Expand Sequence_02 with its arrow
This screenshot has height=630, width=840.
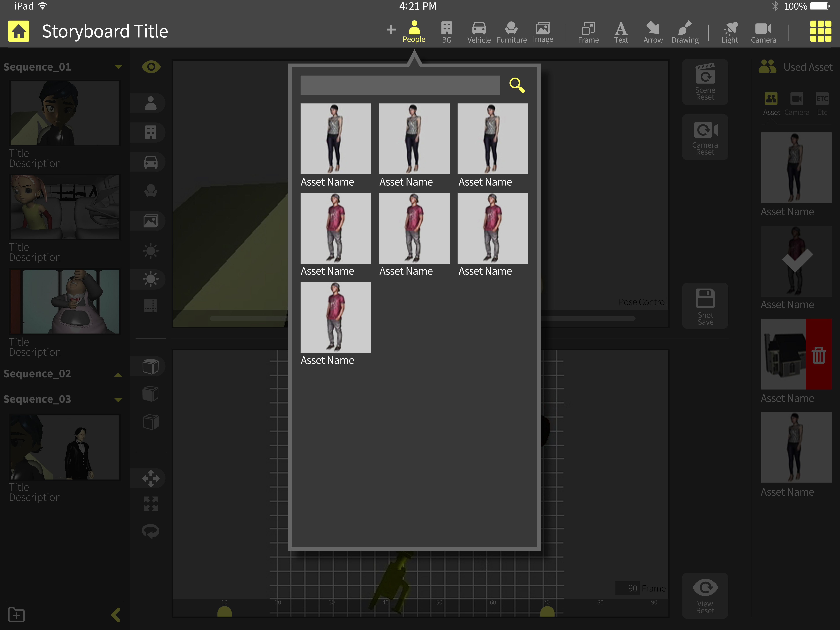[118, 374]
